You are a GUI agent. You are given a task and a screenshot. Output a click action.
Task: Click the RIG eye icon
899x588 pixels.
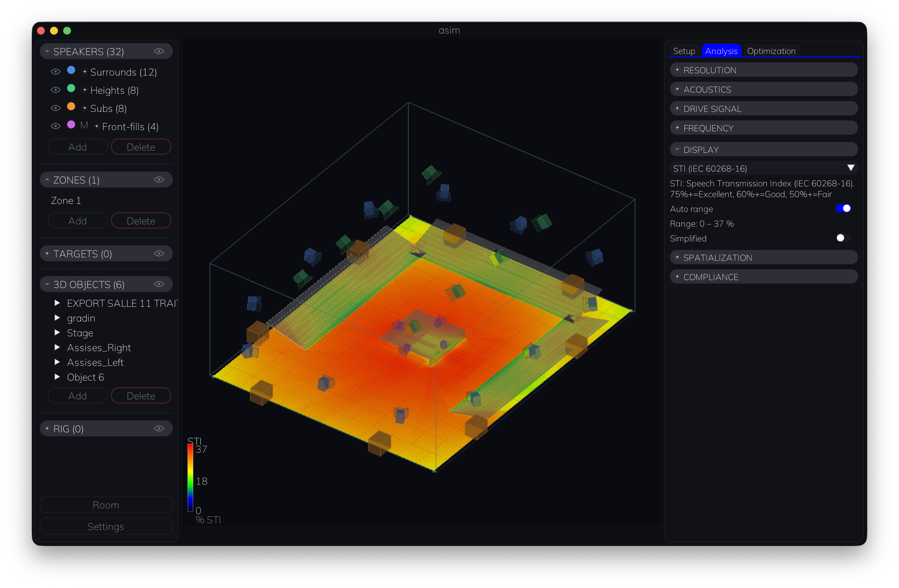pyautogui.click(x=159, y=428)
